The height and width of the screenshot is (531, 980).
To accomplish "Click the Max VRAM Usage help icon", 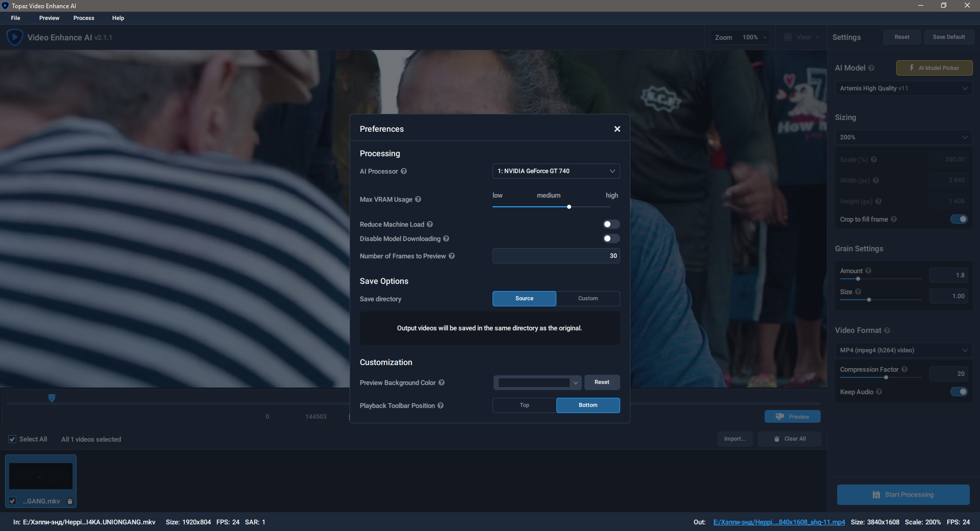I will coord(418,199).
